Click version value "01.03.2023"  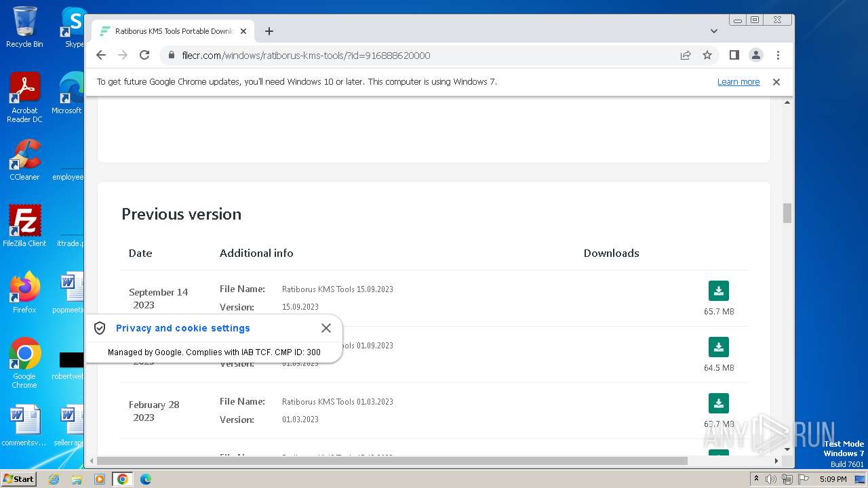point(300,420)
